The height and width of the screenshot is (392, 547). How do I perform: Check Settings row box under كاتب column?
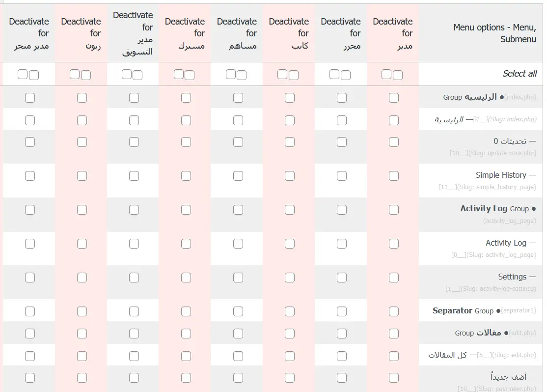pyautogui.click(x=290, y=278)
